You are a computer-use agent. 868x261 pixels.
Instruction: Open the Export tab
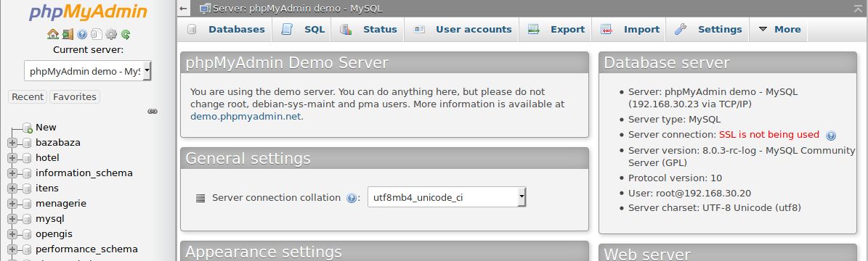(x=556, y=30)
